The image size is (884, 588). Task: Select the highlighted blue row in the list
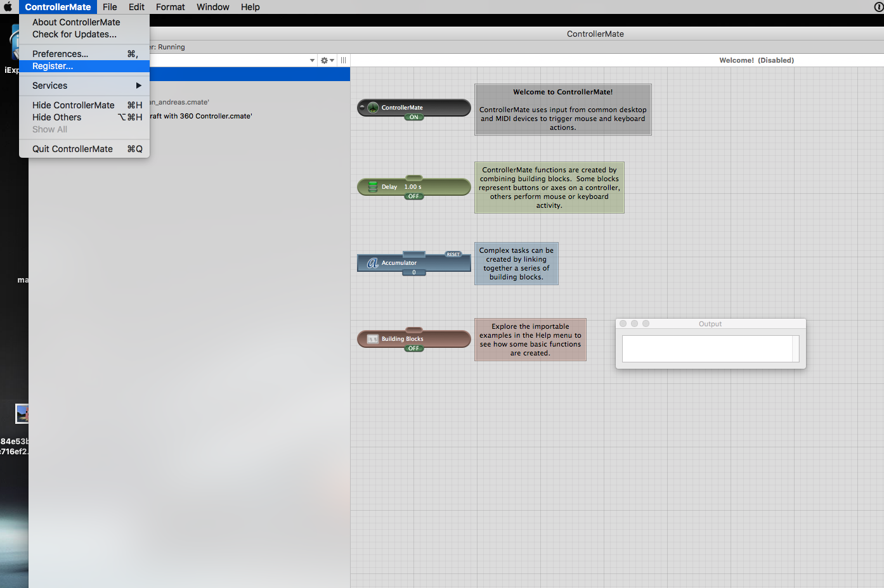point(250,74)
